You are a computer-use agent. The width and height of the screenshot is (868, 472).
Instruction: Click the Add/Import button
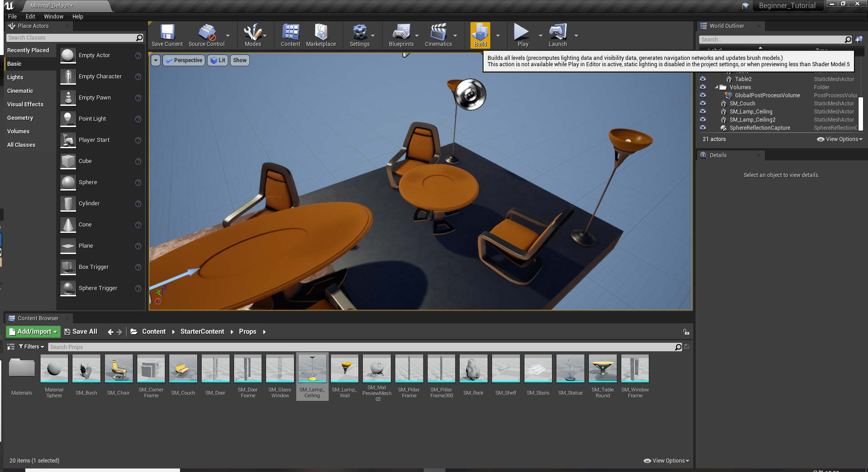tap(33, 332)
